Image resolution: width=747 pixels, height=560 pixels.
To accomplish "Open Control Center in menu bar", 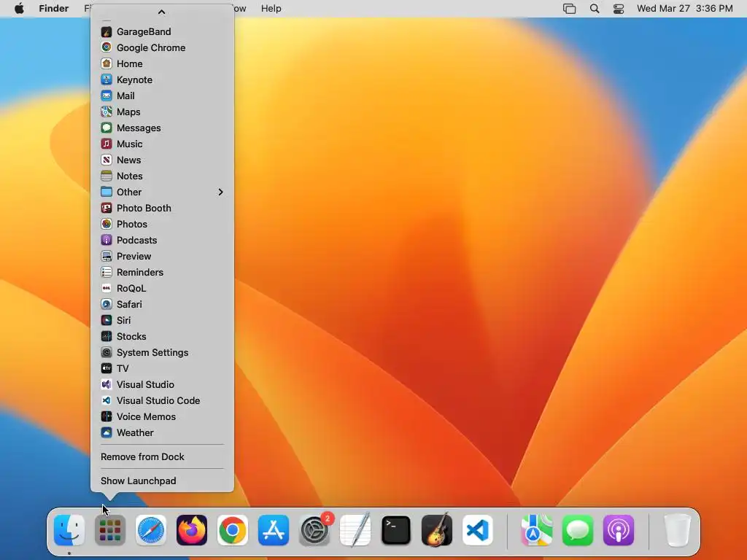I will pos(619,9).
